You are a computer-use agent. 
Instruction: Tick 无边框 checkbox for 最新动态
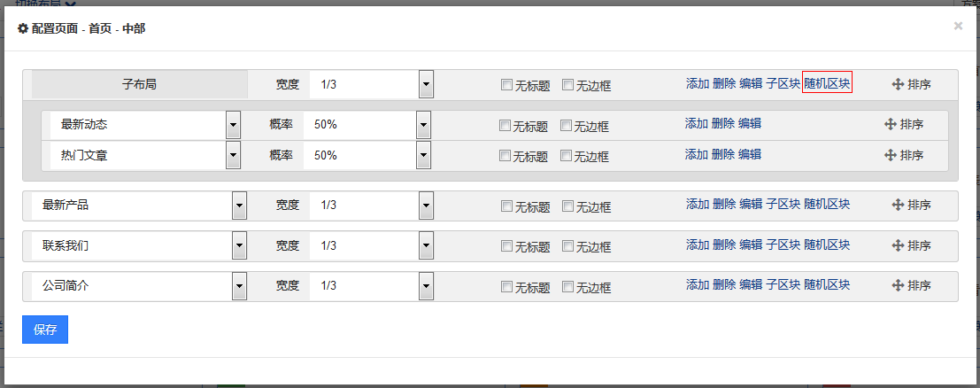[566, 125]
